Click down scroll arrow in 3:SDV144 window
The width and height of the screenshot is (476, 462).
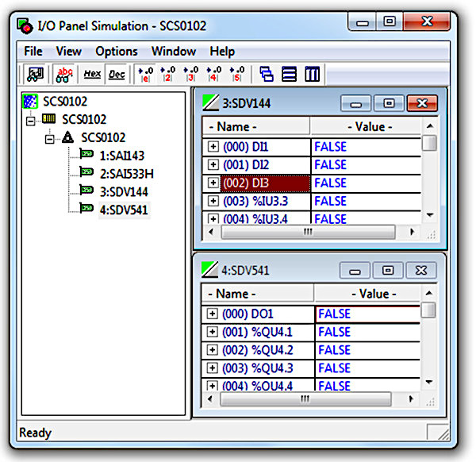point(429,215)
